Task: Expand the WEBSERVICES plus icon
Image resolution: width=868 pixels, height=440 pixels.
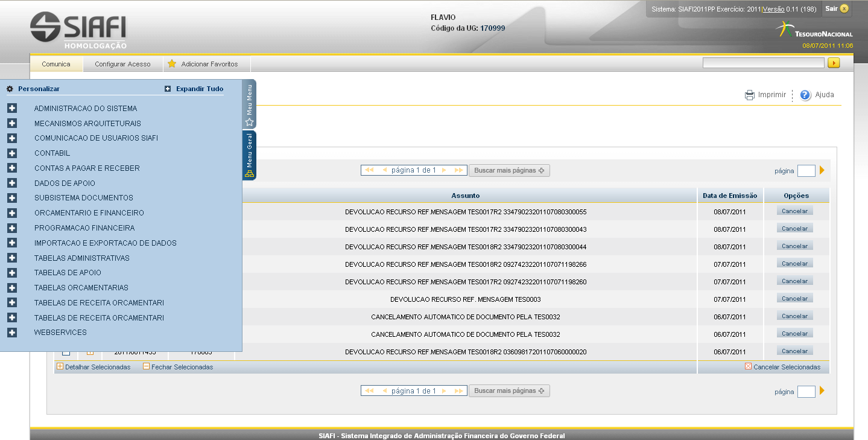Action: (x=12, y=333)
